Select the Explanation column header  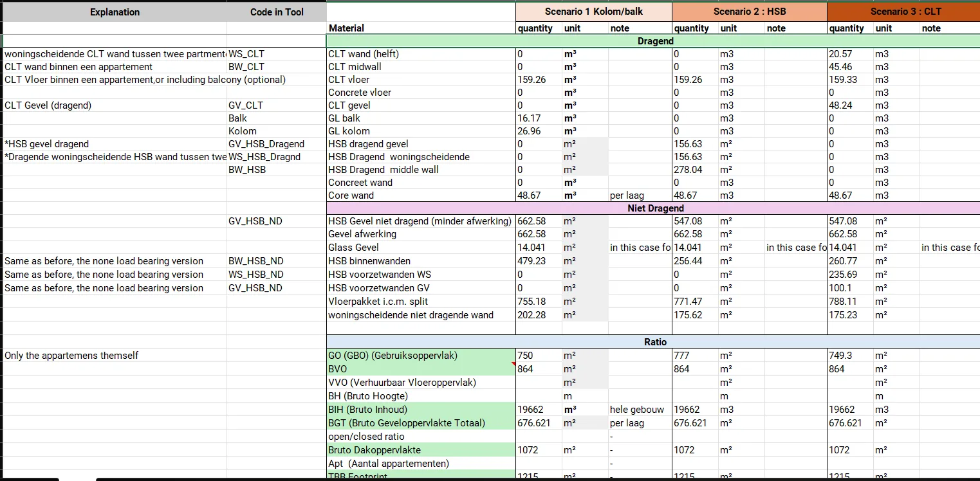click(x=115, y=12)
